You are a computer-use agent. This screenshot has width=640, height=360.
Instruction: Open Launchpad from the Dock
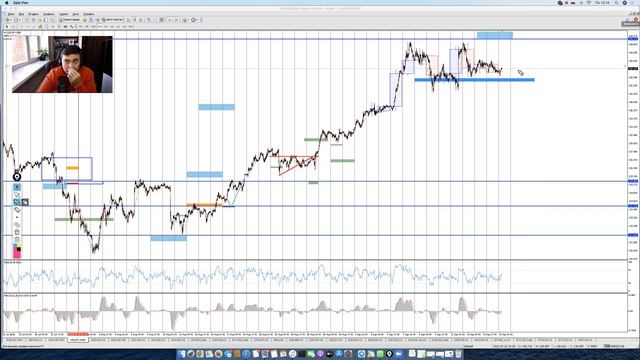point(191,353)
